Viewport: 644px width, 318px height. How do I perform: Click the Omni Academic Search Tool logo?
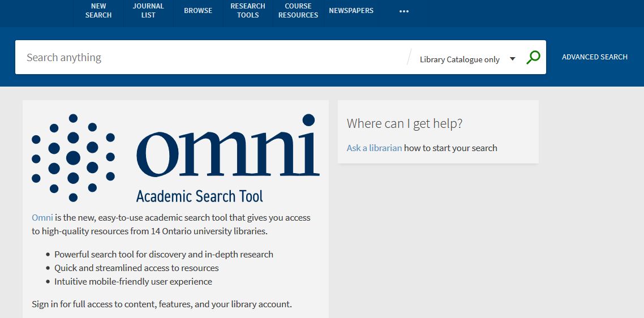pos(175,158)
